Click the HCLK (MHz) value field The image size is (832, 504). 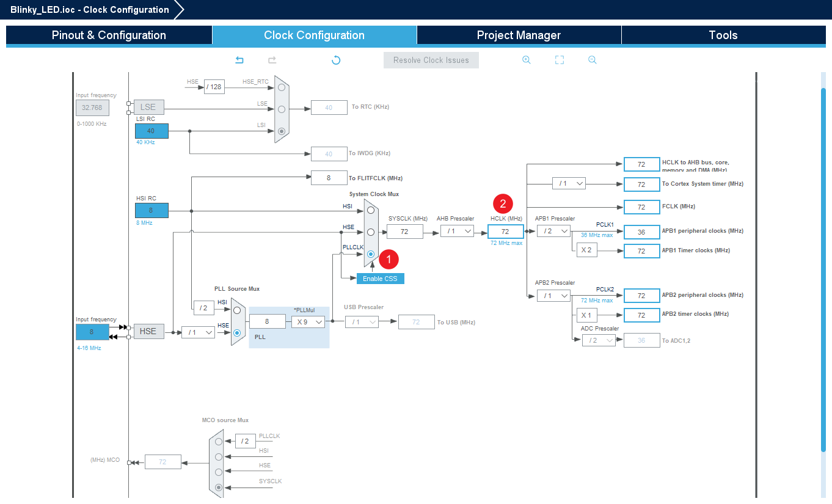pos(505,232)
